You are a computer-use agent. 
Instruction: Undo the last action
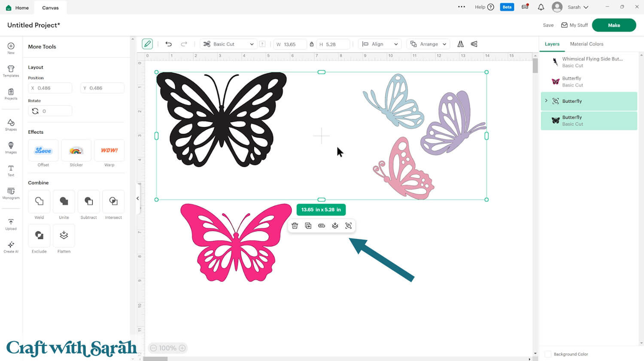click(169, 44)
